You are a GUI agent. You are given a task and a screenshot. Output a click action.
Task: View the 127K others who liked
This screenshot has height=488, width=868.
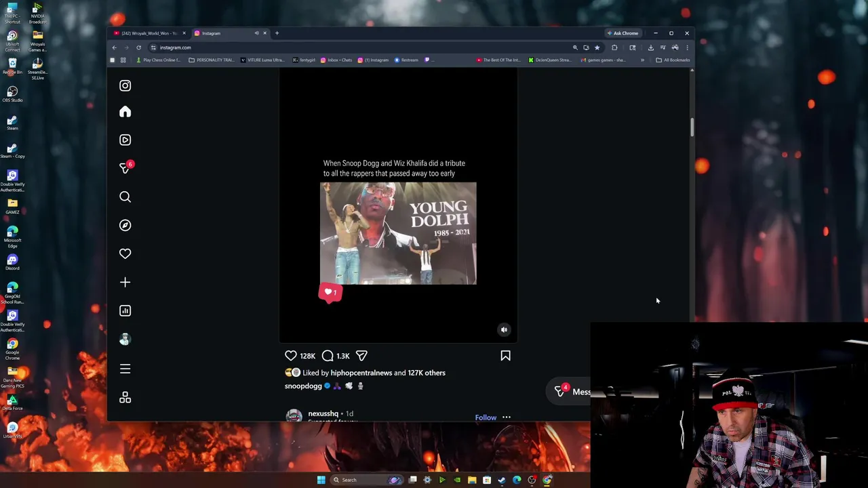[x=427, y=373]
